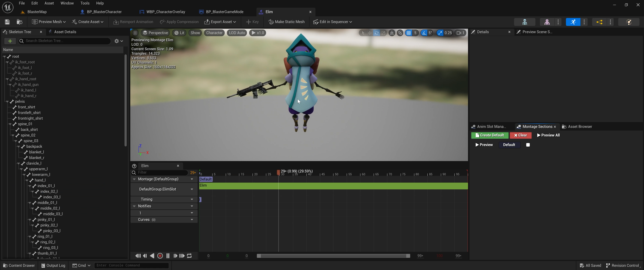Select the translate mode transform icon
Screen dimensions: 644x270
point(370,33)
